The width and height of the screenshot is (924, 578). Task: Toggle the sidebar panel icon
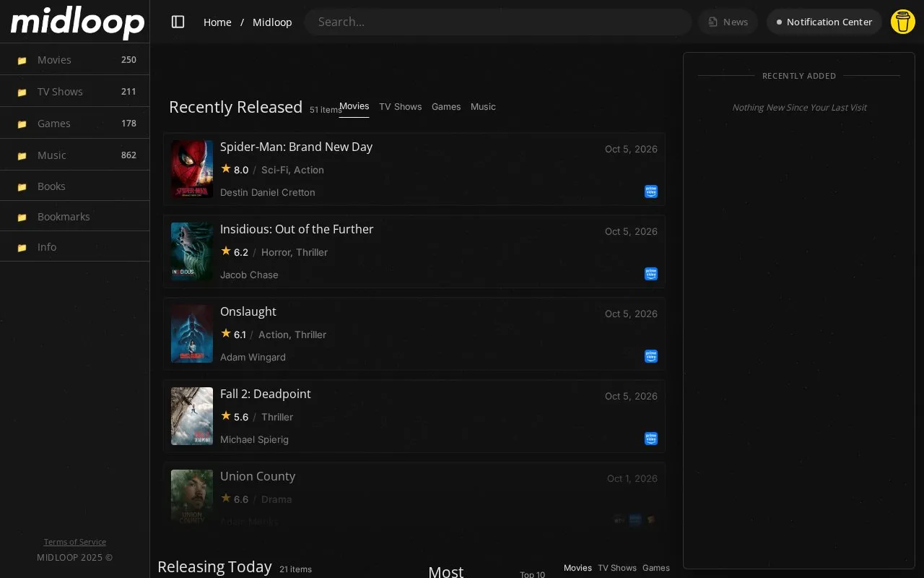[178, 22]
